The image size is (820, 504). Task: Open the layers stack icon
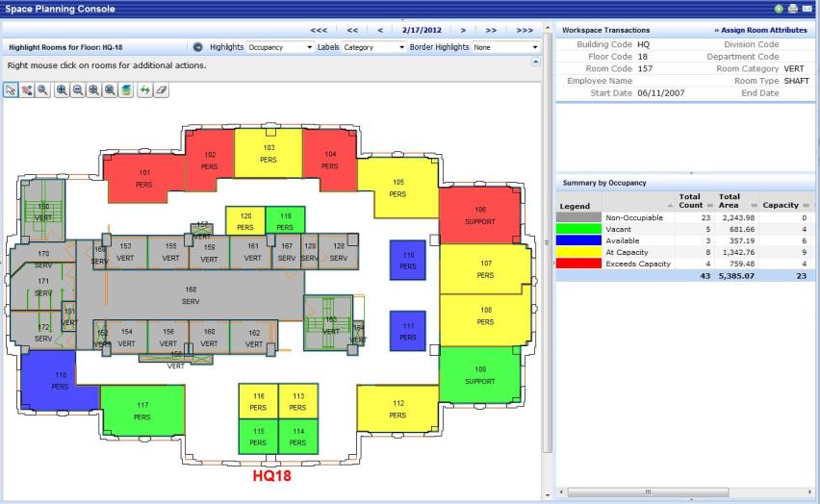(126, 88)
